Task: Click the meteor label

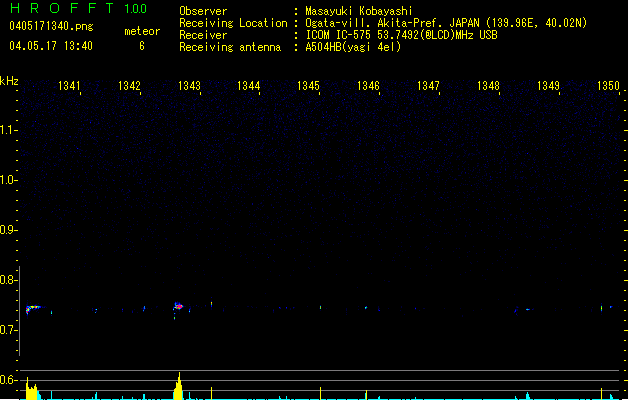Action: (x=142, y=31)
